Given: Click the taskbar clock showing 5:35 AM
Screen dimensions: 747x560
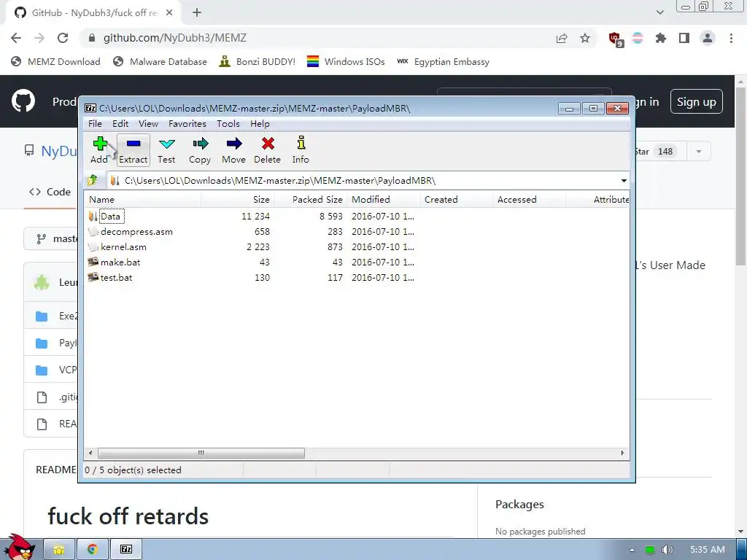Looking at the screenshot, I should click(708, 550).
